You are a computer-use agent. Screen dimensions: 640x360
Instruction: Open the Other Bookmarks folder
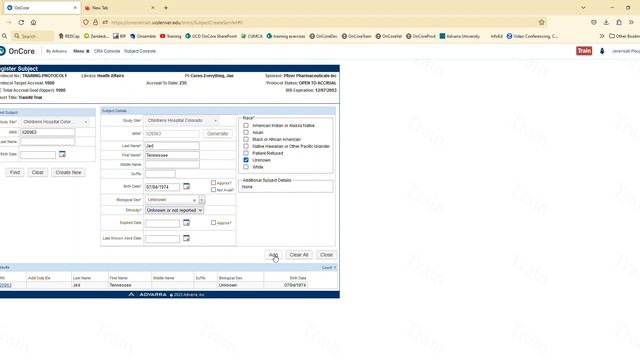click(624, 36)
